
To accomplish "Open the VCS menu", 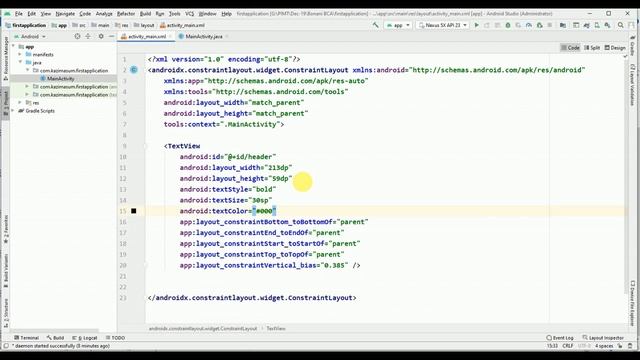I will point(189,13).
